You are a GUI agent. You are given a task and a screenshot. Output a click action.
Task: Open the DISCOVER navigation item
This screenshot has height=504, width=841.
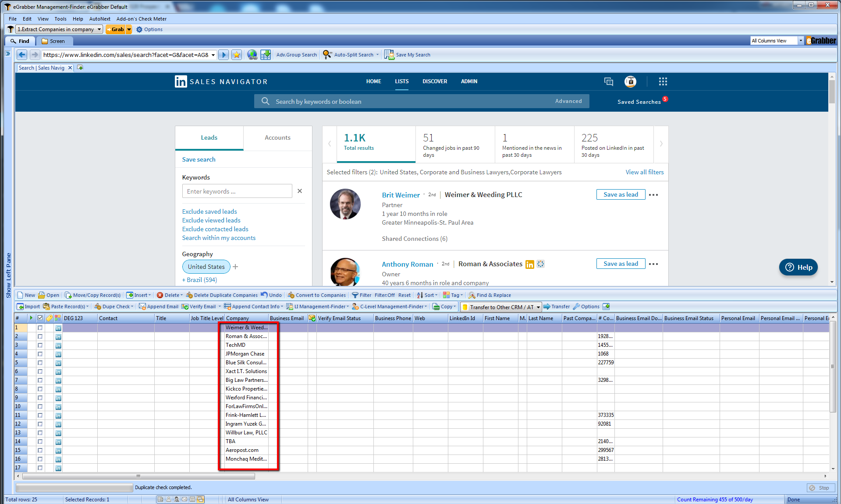point(435,81)
